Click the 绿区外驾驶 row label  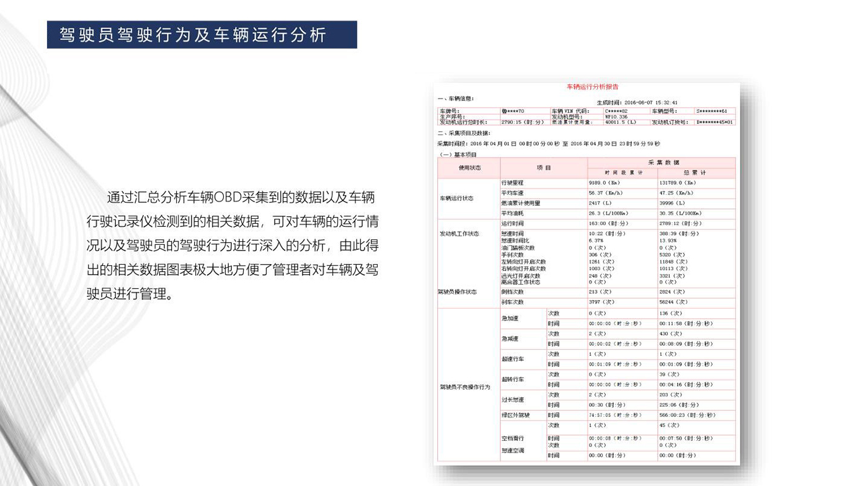(x=516, y=415)
